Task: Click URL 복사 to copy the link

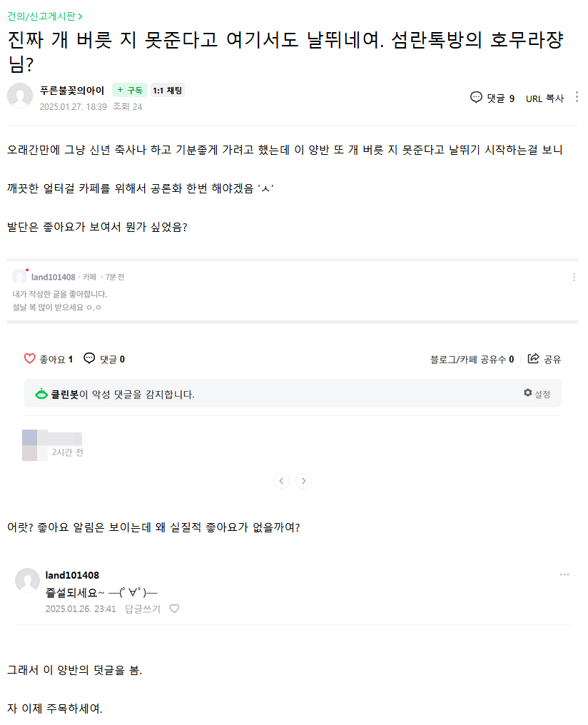Action: (544, 98)
